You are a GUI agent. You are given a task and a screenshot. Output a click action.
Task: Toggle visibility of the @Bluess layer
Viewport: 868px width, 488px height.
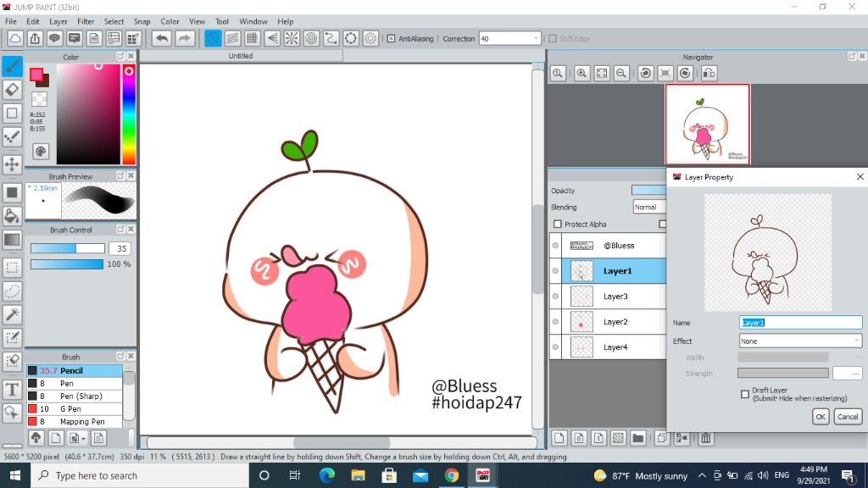[x=555, y=245]
